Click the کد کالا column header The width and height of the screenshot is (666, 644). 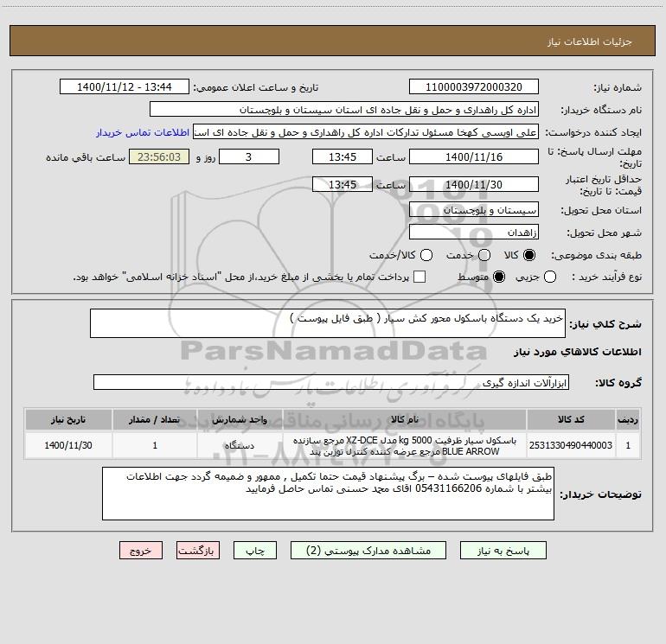[571, 420]
